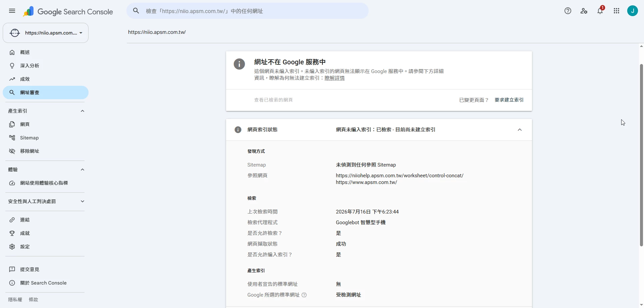Click the crawl time 2026年7月16日 下午6:23:44
The image size is (644, 308).
(x=367, y=212)
